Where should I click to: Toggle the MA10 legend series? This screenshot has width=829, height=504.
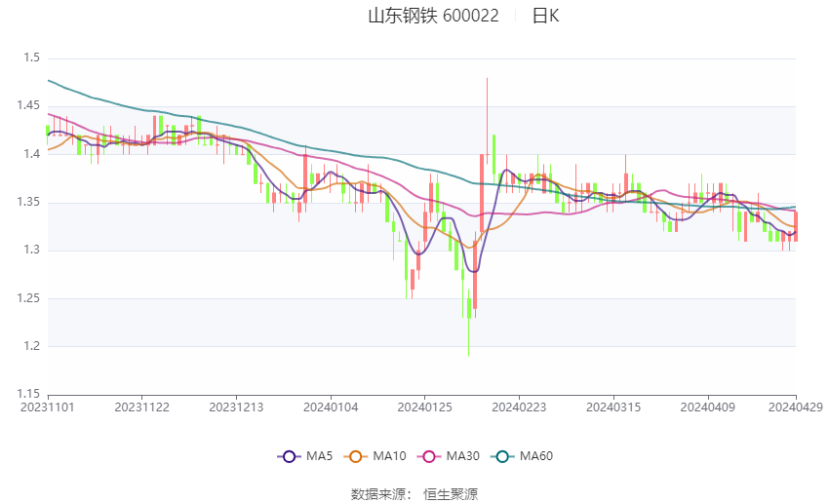(375, 456)
